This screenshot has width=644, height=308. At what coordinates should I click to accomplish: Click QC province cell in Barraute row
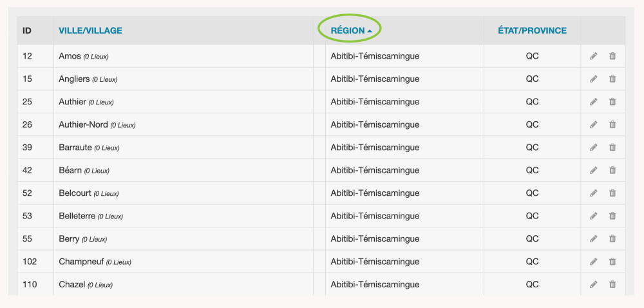pos(532,148)
